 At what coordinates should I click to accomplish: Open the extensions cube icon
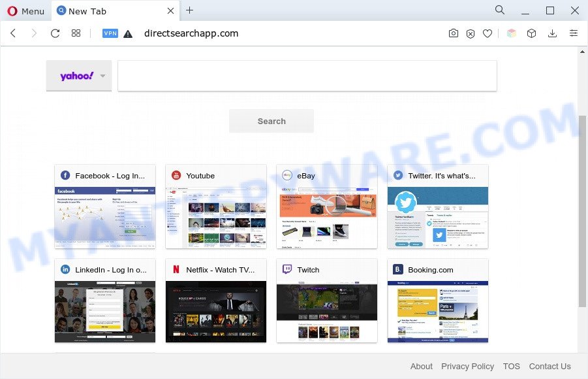531,33
